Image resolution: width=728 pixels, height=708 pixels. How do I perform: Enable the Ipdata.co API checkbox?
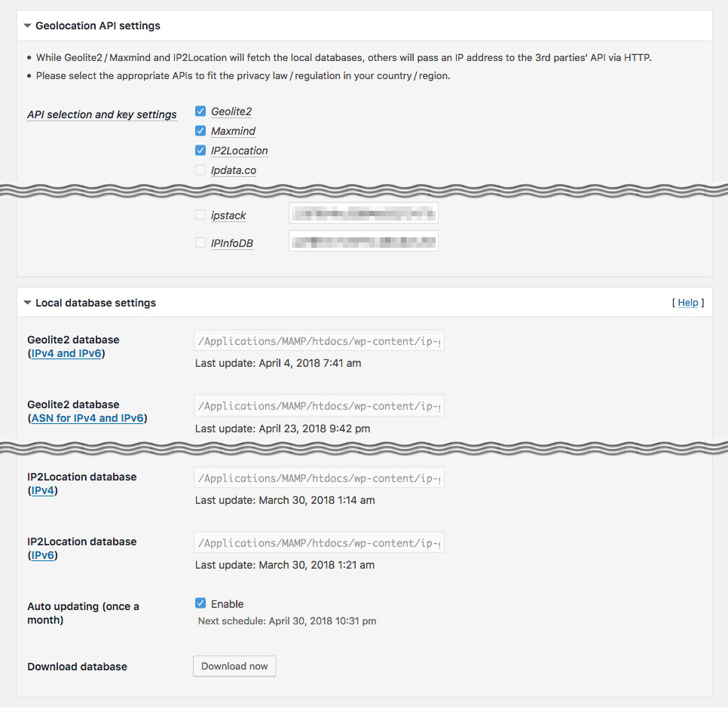click(200, 170)
